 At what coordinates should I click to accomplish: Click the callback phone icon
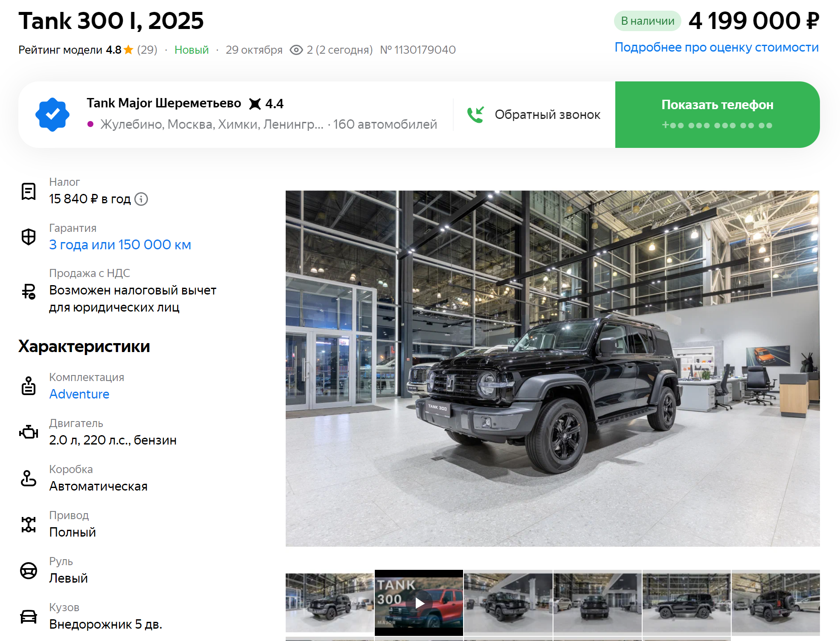click(x=475, y=115)
